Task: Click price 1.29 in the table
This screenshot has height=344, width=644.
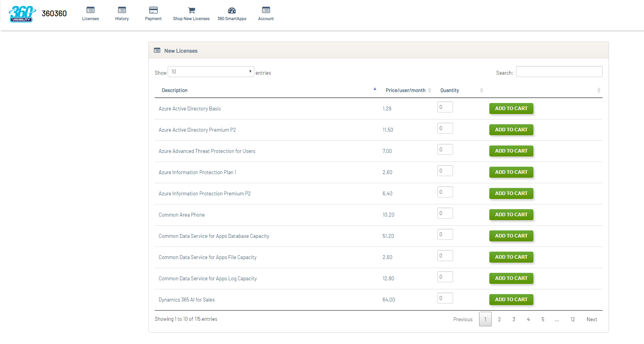Action: click(387, 109)
